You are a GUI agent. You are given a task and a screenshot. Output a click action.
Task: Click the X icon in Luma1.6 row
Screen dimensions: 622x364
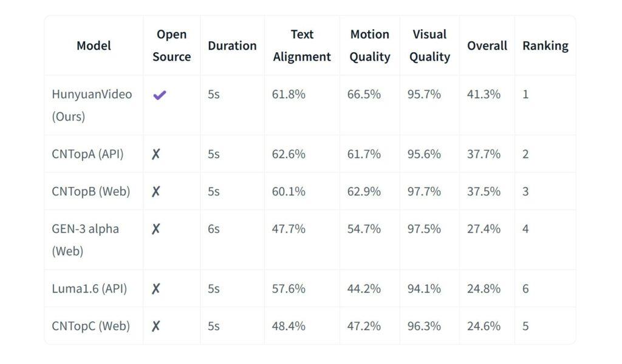[x=156, y=289]
